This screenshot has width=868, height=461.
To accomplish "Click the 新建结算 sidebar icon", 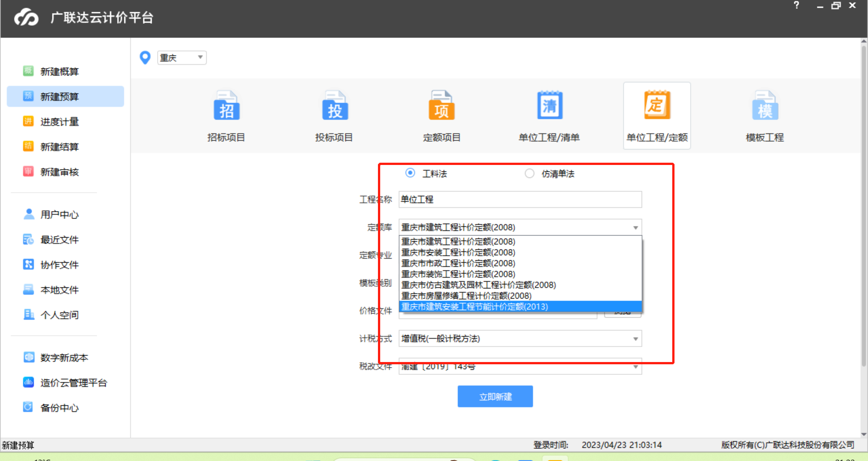I will point(28,146).
